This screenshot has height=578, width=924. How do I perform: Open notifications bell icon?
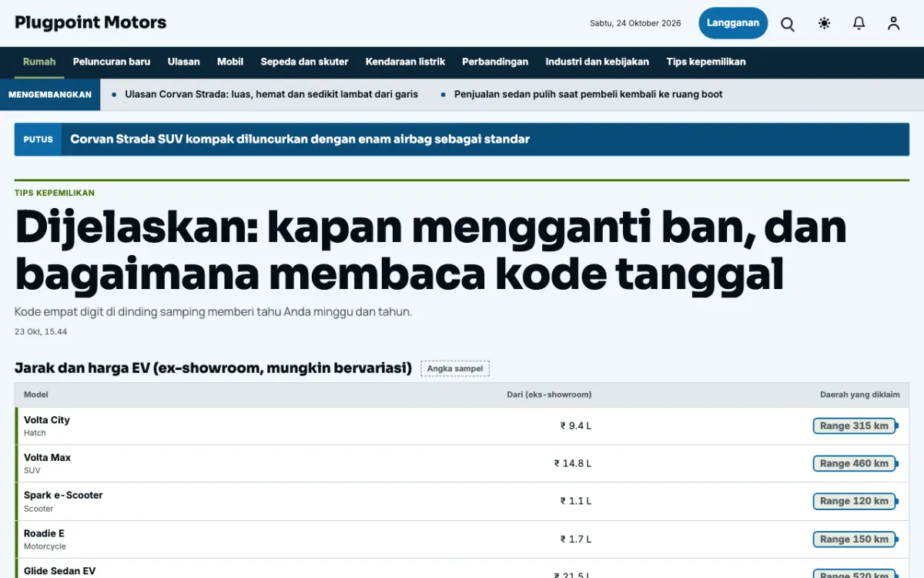(x=859, y=24)
